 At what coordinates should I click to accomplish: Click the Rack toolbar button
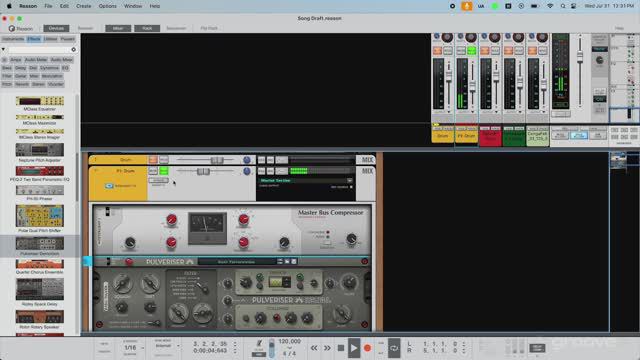click(147, 28)
